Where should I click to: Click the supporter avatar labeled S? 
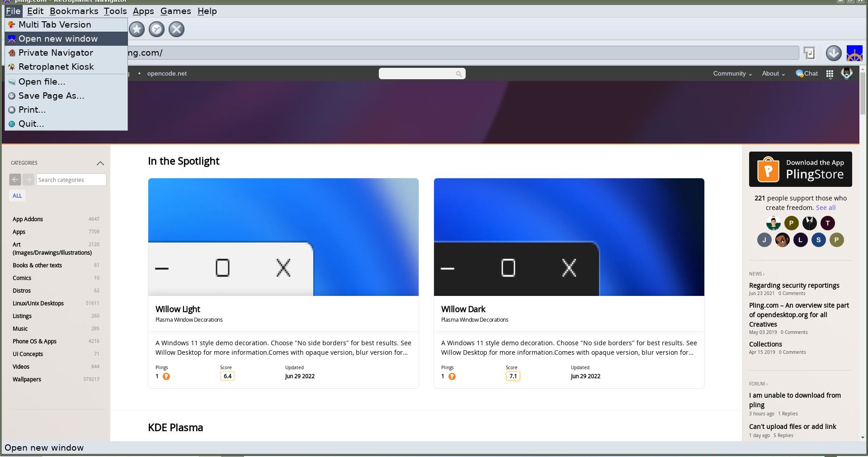click(x=819, y=240)
